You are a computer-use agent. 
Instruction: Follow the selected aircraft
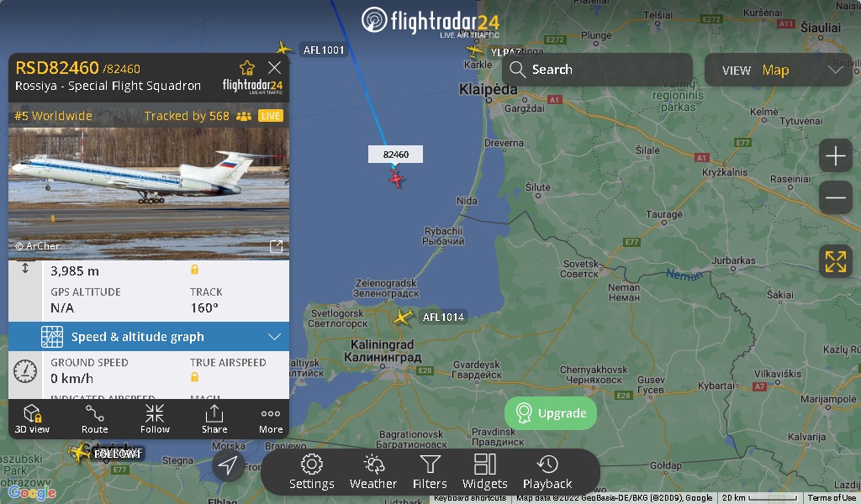point(155,419)
